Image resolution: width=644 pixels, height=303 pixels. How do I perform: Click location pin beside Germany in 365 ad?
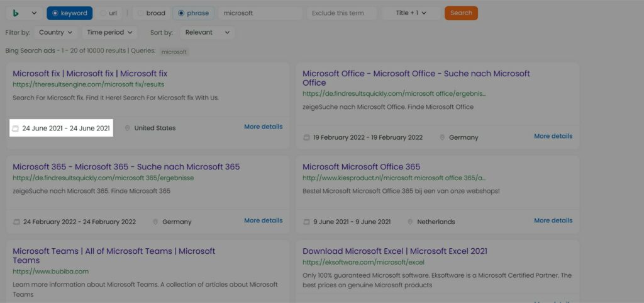point(155,222)
